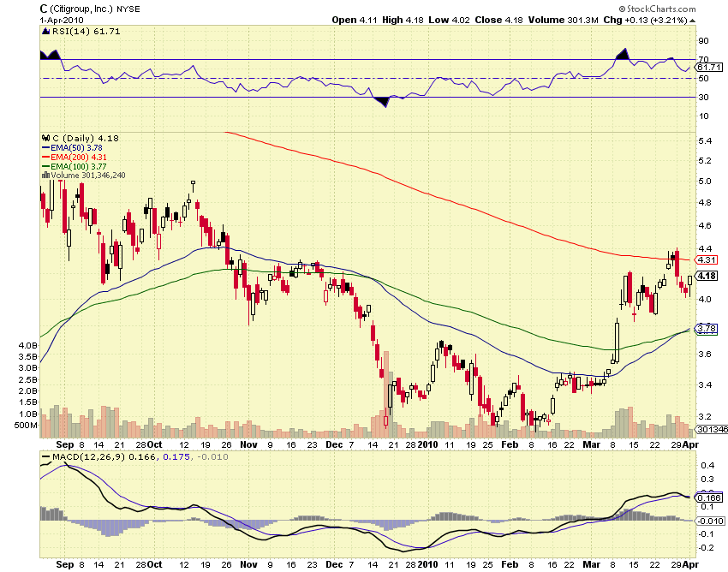Click the blue line swatch before EMA(50)

tap(45, 147)
